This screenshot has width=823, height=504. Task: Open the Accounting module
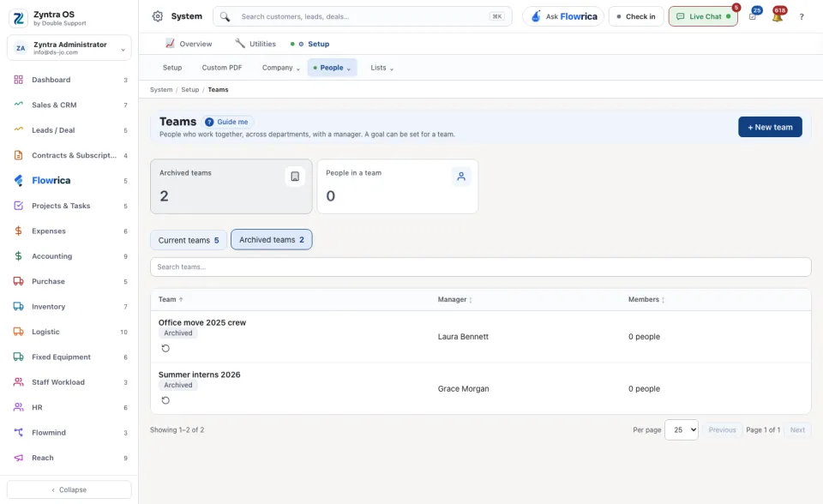[x=69, y=256]
